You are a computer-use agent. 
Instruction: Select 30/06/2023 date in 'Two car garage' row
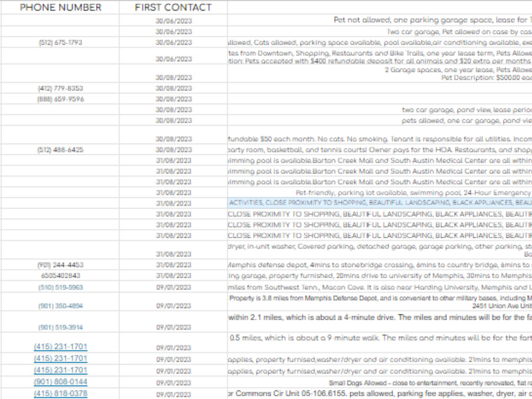[174, 31]
